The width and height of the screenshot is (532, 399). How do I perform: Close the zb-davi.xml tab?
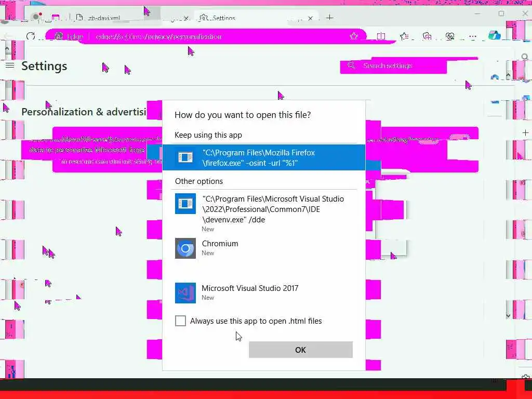186,18
